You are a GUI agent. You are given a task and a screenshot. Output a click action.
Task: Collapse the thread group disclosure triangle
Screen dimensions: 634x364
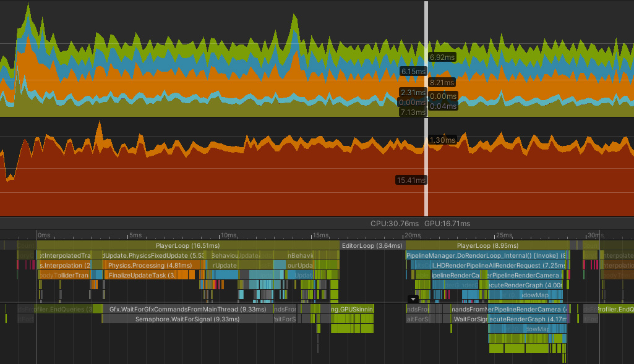414,298
